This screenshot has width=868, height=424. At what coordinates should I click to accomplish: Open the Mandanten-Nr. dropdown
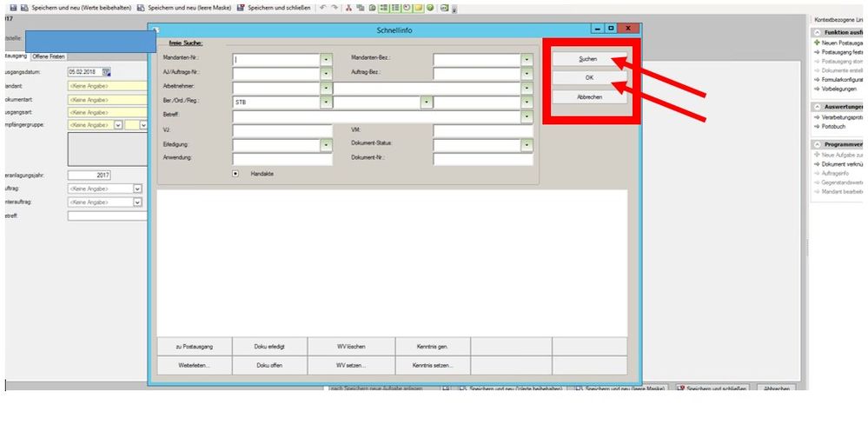tap(327, 59)
